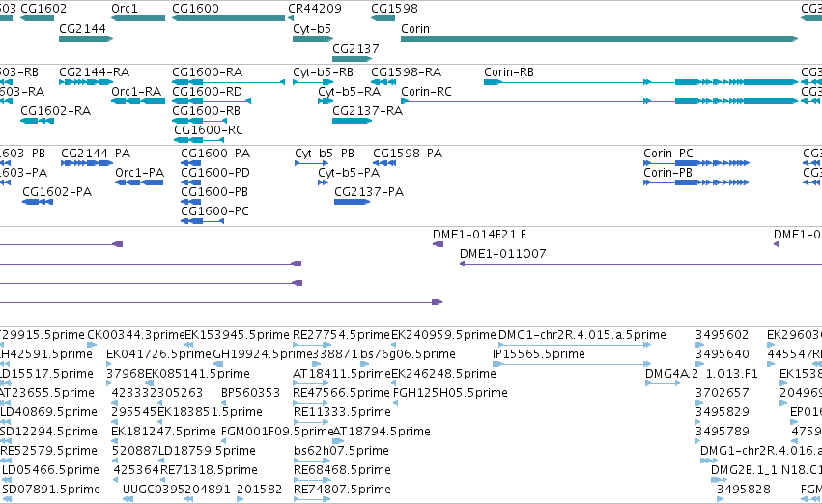The height and width of the screenshot is (504, 822).
Task: Click the Corin-RB transcript label
Action: pos(508,71)
